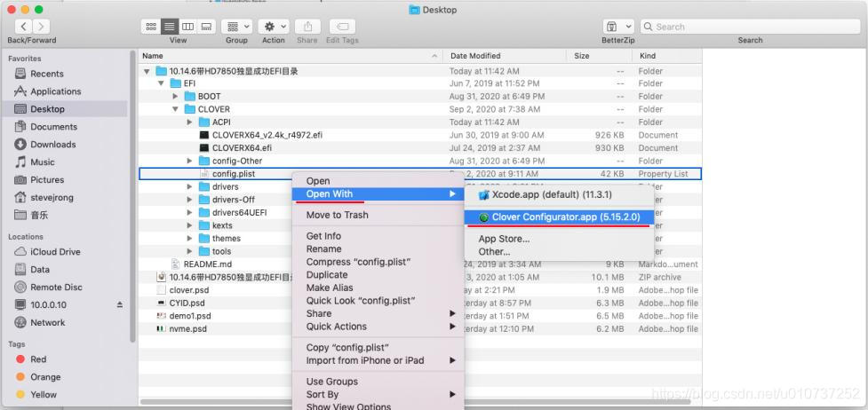This screenshot has width=868, height=410.
Task: Open the Group dropdown in toolbar
Action: coord(237,26)
